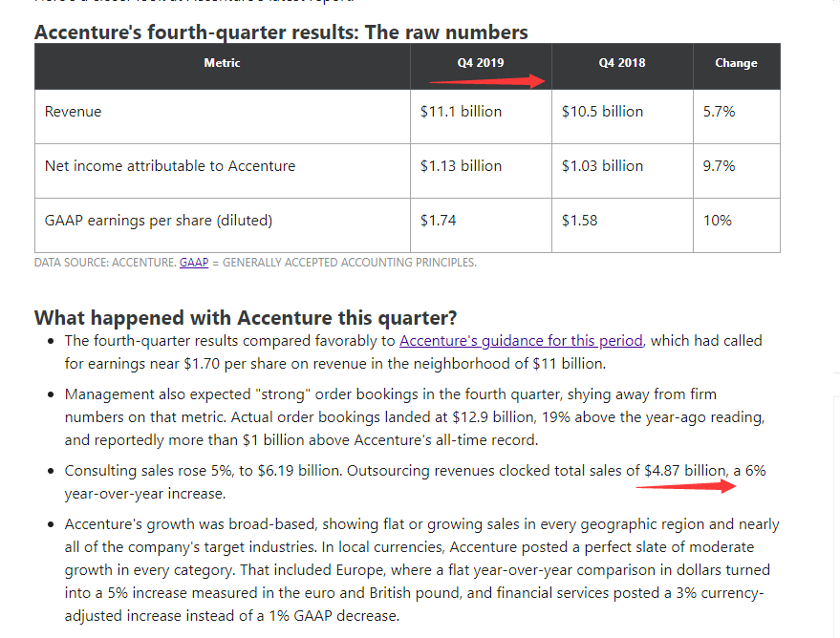Select GAAP earnings per share (diluted) cell

click(x=223, y=225)
